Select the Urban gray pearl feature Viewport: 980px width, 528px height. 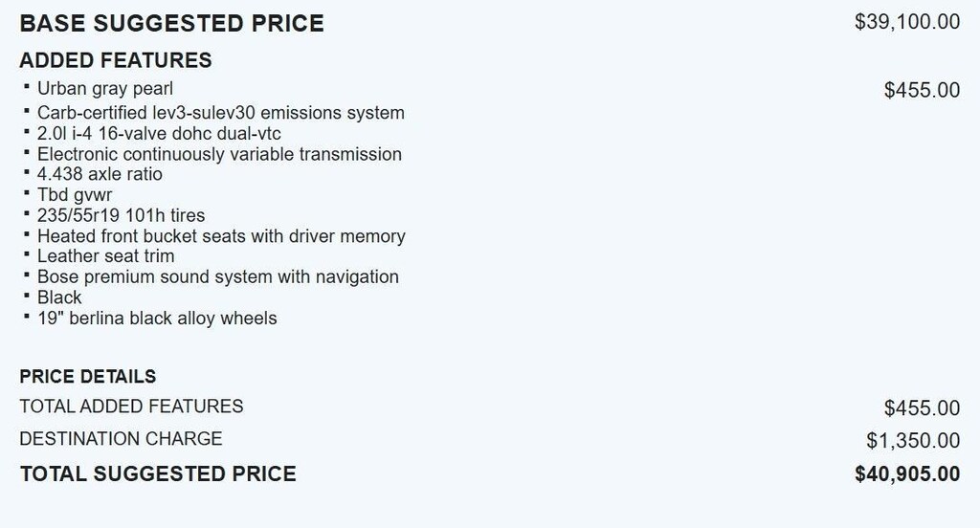pos(105,89)
